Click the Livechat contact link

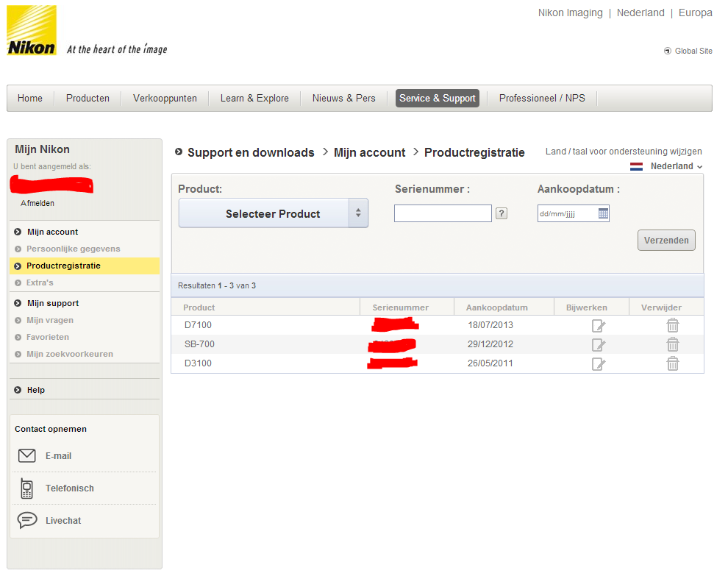[63, 520]
